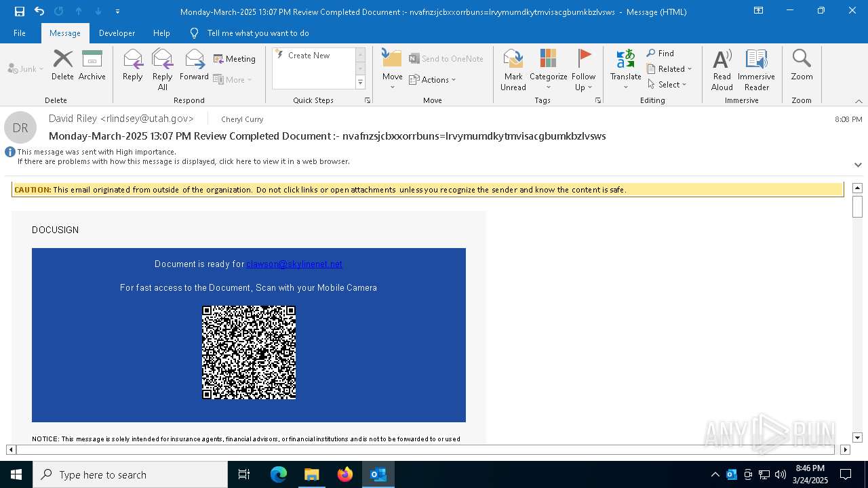Image resolution: width=868 pixels, height=488 pixels.
Task: Click the QR code image
Action: (249, 352)
